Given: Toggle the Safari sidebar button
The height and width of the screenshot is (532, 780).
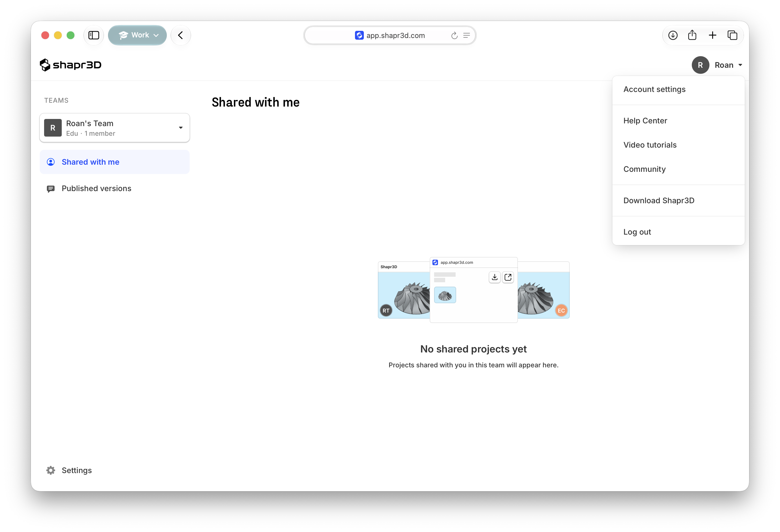Looking at the screenshot, I should coord(94,35).
